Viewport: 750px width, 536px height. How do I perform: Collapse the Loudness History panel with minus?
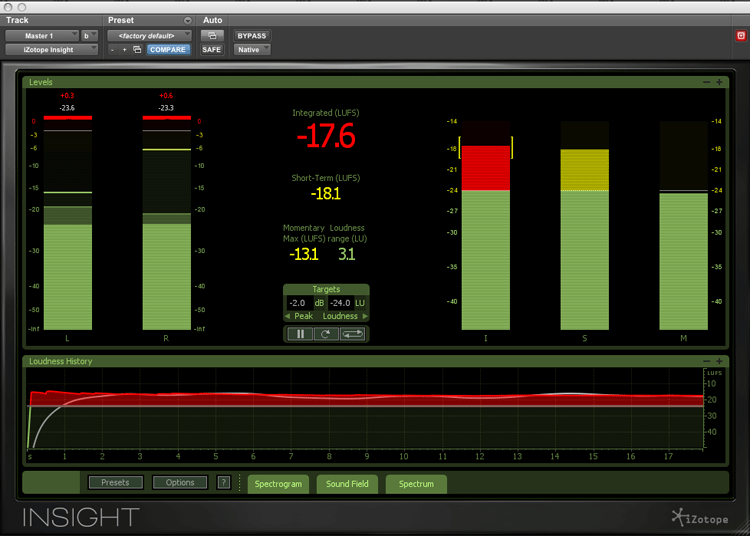pyautogui.click(x=706, y=361)
